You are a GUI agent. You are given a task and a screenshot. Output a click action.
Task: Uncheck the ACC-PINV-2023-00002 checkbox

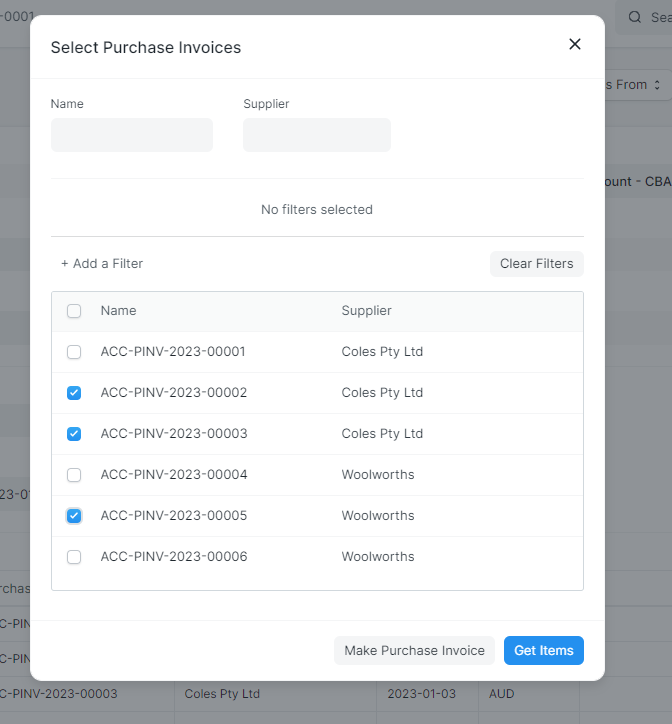tap(74, 393)
